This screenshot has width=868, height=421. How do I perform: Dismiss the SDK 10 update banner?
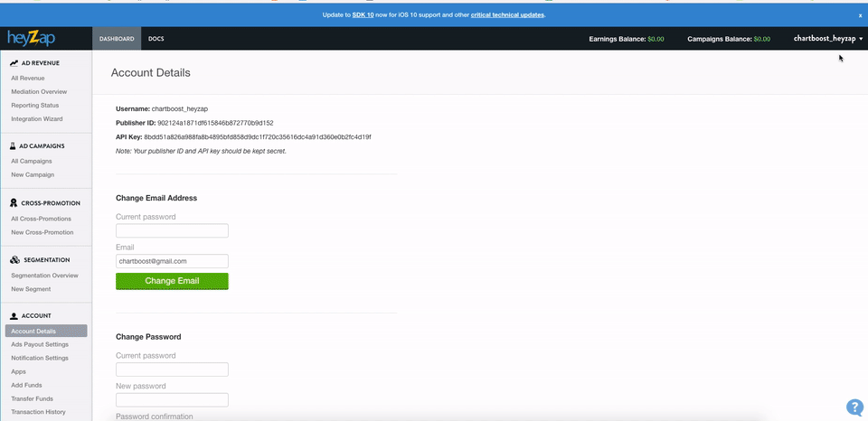[x=860, y=15]
